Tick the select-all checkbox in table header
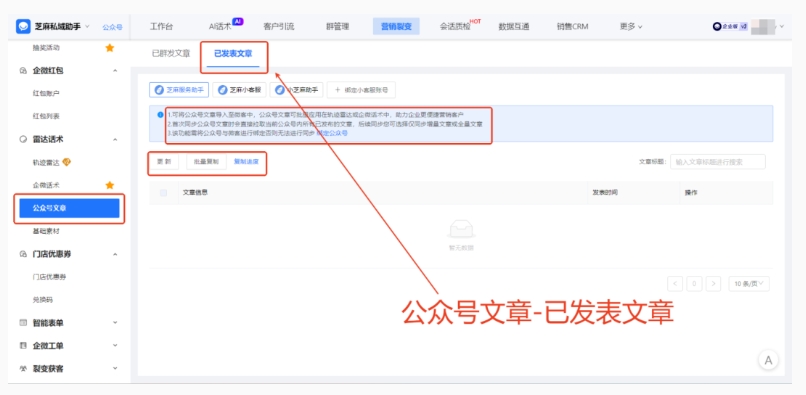The height and width of the screenshot is (395, 806). pos(163,192)
